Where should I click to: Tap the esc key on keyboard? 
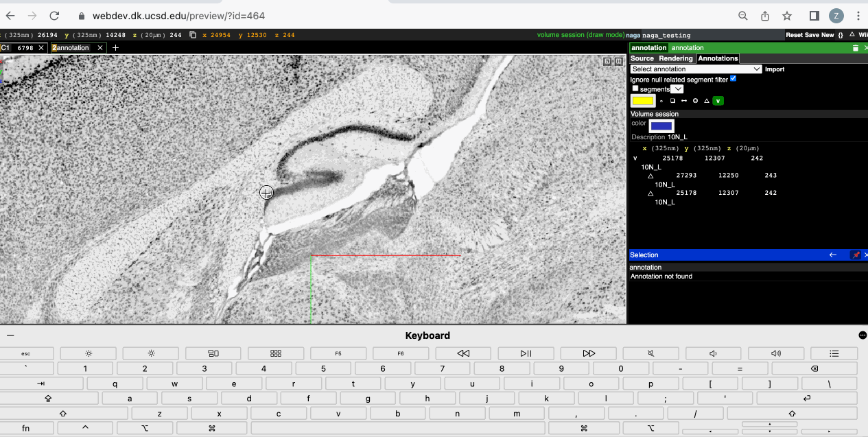click(25, 353)
